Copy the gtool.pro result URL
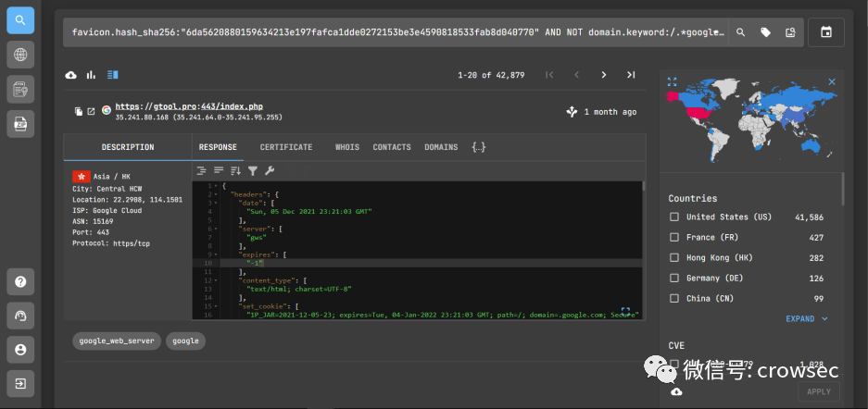Image resolution: width=868 pixels, height=409 pixels. [x=79, y=112]
